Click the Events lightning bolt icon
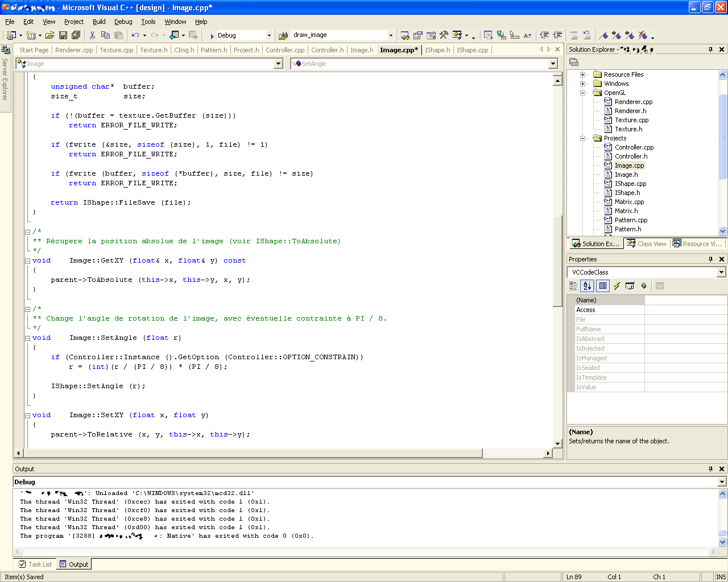The width and height of the screenshot is (728, 582). [x=617, y=286]
